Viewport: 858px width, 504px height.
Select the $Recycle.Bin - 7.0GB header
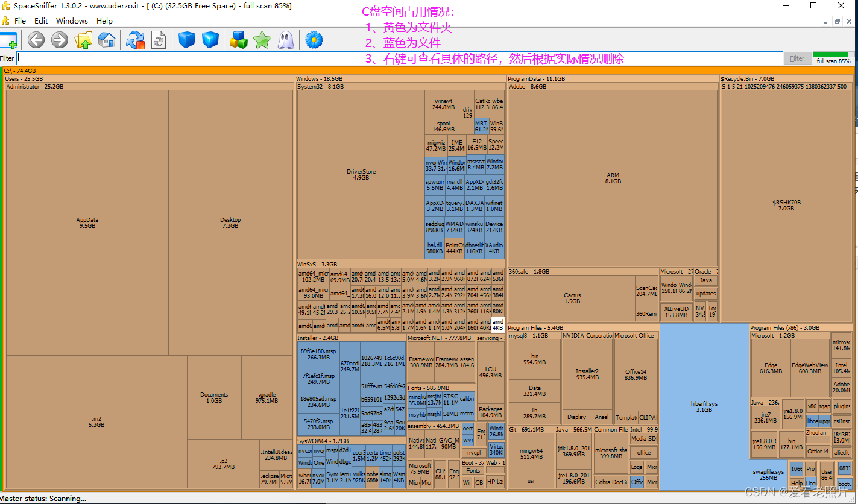coord(787,79)
